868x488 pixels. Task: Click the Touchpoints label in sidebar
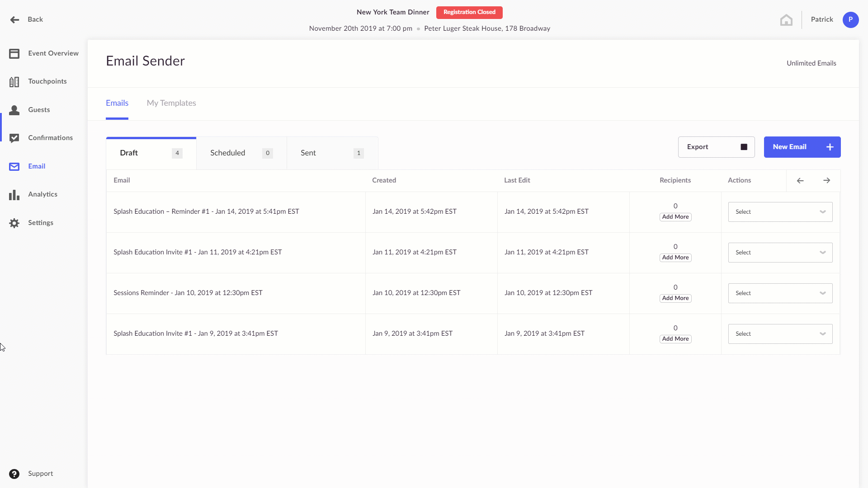(47, 81)
